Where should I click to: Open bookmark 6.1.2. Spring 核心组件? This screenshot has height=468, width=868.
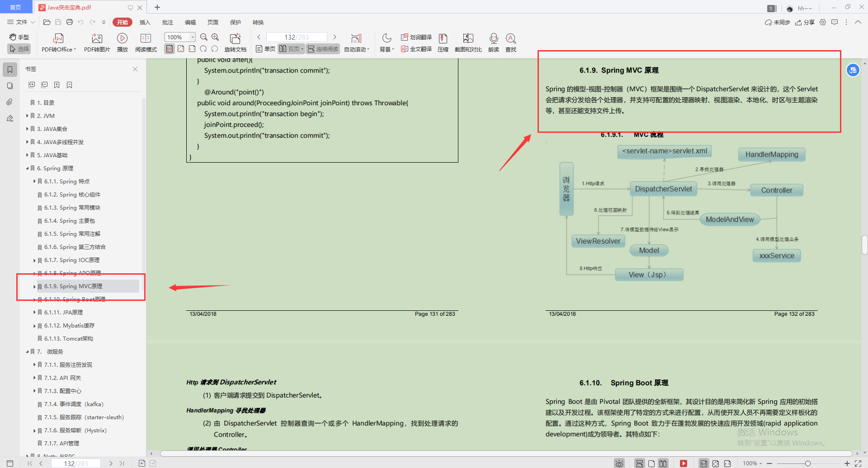click(72, 195)
